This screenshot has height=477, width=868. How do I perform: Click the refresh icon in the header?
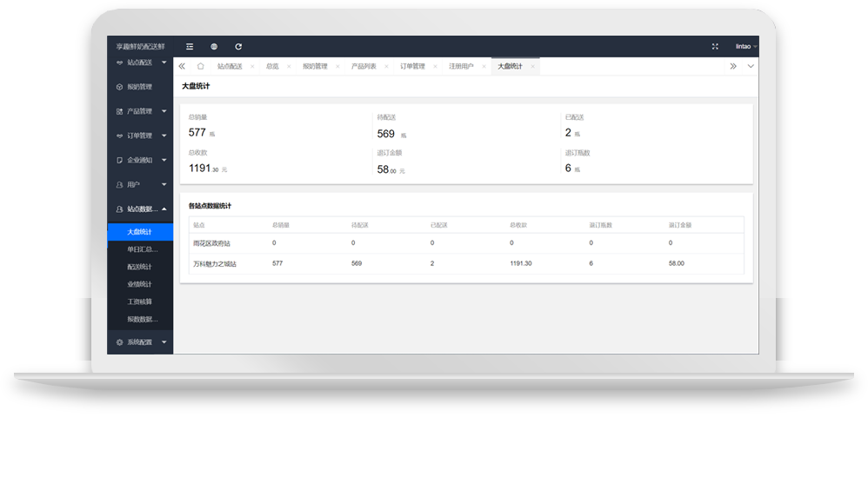(x=238, y=47)
